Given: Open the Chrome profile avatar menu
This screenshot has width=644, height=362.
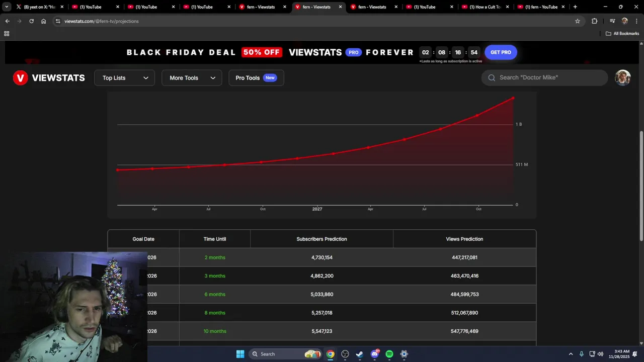Looking at the screenshot, I should 624,21.
